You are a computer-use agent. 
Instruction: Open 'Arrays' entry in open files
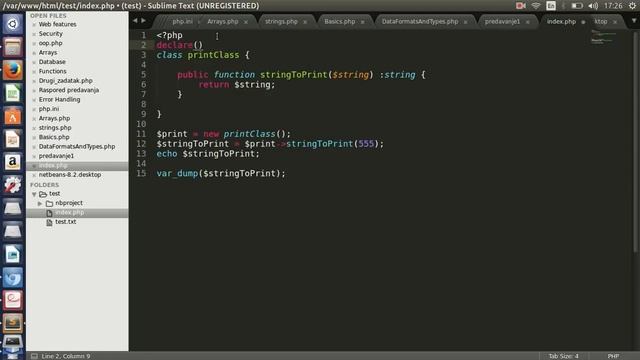tap(48, 52)
